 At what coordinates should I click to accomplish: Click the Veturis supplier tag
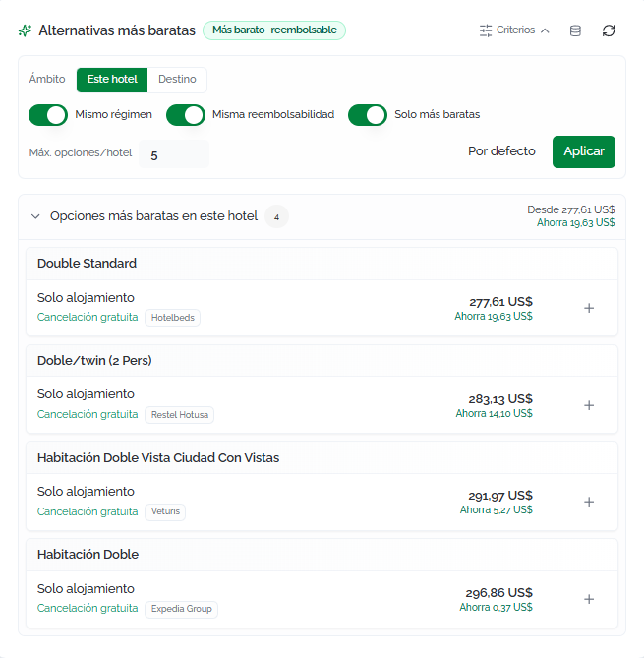pyautogui.click(x=165, y=511)
